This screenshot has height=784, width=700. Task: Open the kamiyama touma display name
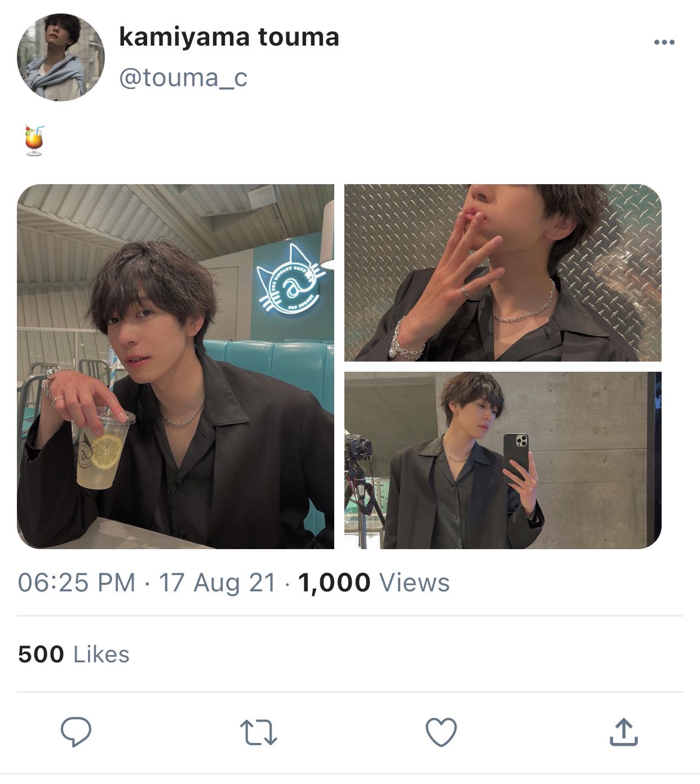point(229,37)
